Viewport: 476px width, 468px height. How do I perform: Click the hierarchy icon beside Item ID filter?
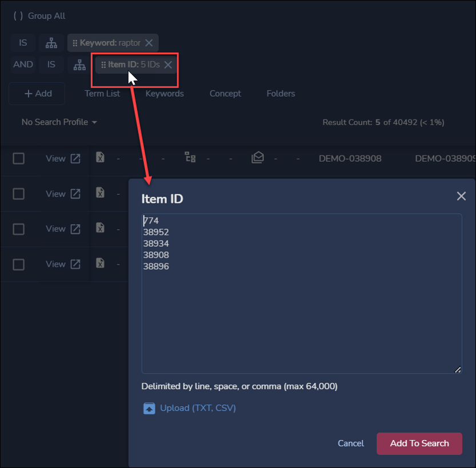coord(79,65)
